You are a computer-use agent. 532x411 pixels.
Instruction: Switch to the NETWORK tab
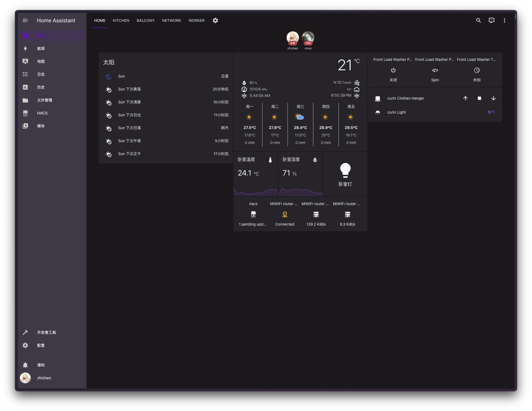click(171, 20)
